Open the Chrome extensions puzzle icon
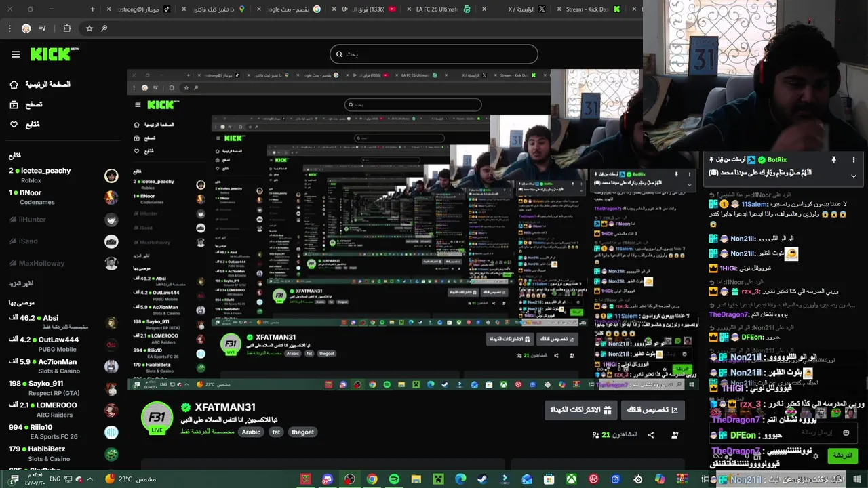 pyautogui.click(x=66, y=28)
